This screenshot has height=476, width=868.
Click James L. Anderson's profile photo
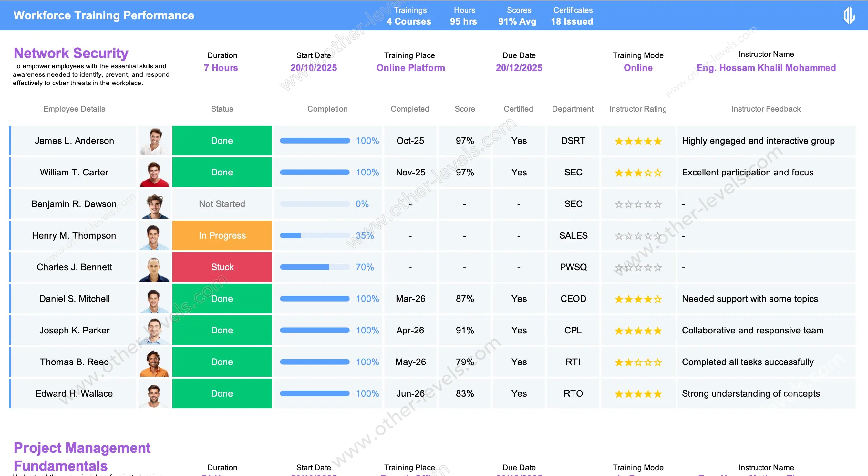(154, 141)
